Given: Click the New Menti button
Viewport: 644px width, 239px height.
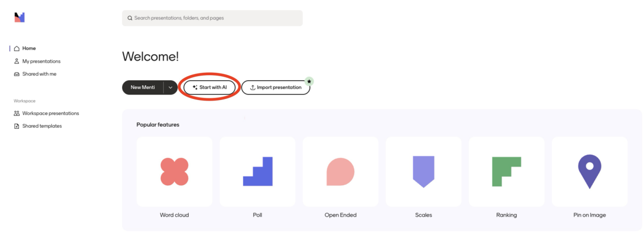Looking at the screenshot, I should [143, 87].
